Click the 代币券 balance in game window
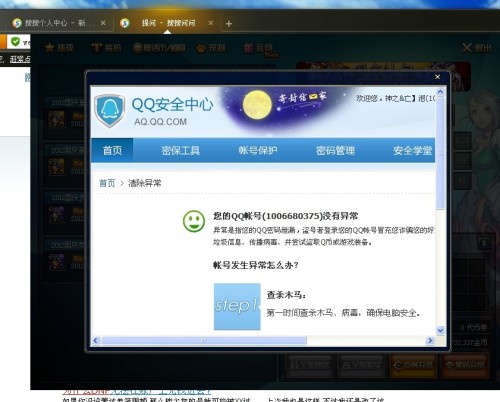 coord(473,328)
